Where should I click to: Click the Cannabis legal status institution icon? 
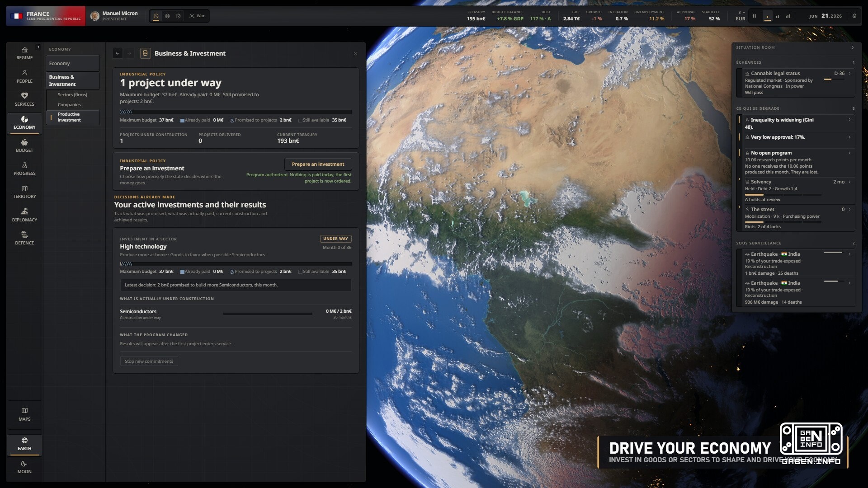(x=747, y=74)
